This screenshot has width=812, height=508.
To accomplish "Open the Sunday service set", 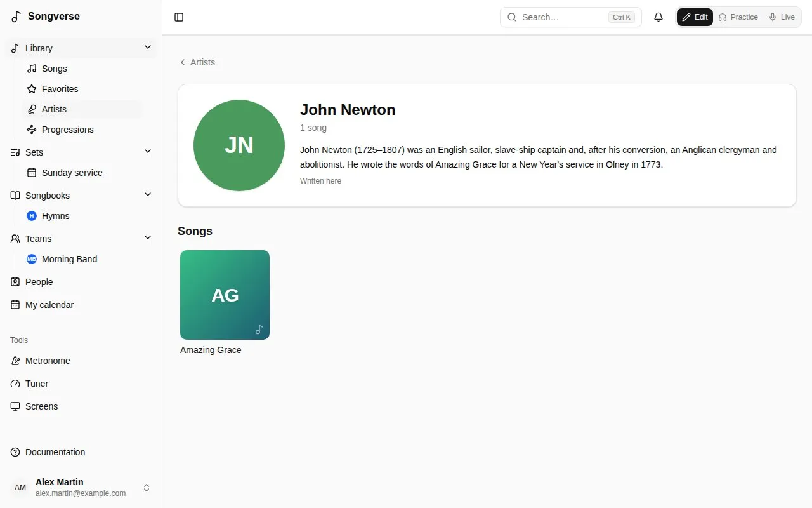I will (x=82, y=173).
